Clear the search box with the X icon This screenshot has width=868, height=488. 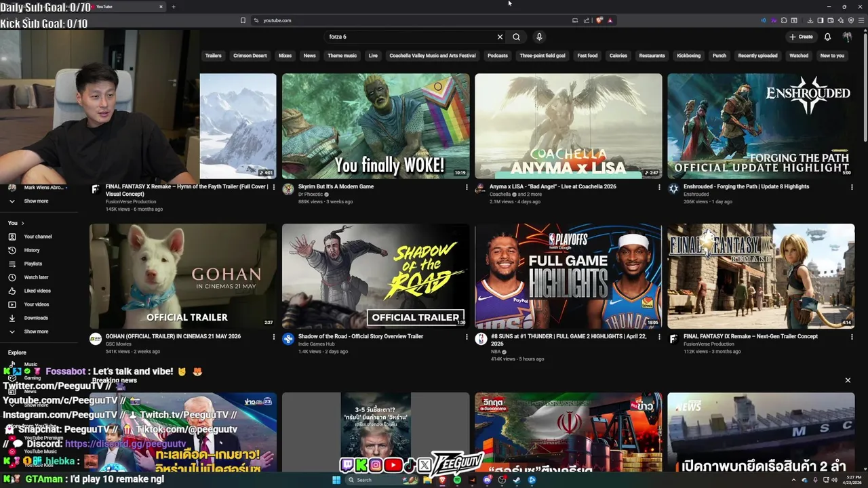(x=500, y=37)
